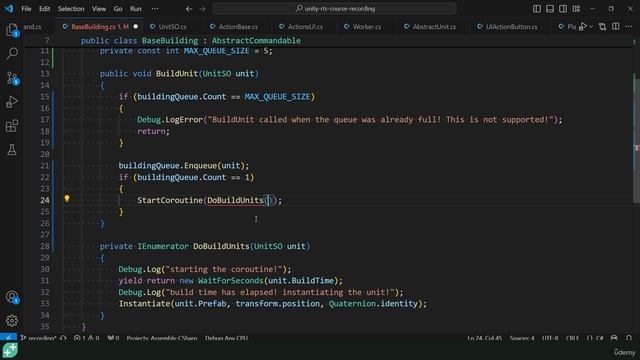The image size is (640, 360).
Task: Change Spaces: 4 indentation setting
Action: (522, 338)
